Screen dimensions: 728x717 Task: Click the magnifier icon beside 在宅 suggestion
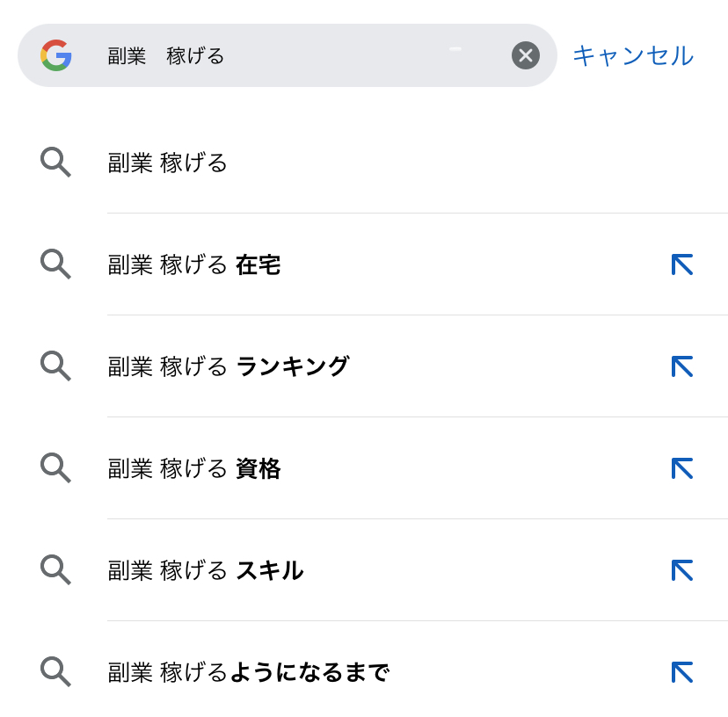coord(55,264)
